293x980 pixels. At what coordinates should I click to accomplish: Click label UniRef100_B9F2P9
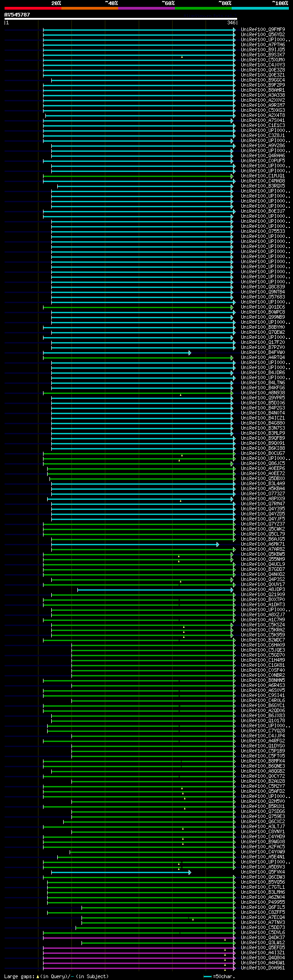click(x=263, y=85)
